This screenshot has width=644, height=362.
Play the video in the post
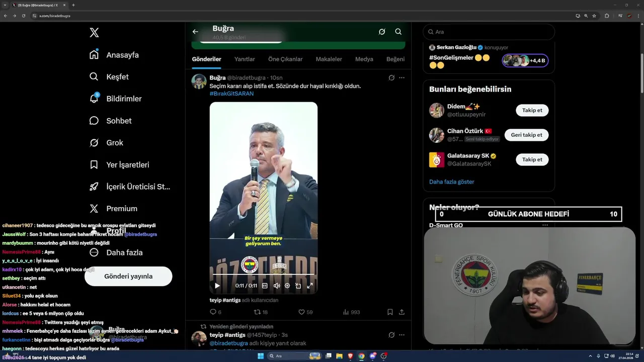coord(217,286)
